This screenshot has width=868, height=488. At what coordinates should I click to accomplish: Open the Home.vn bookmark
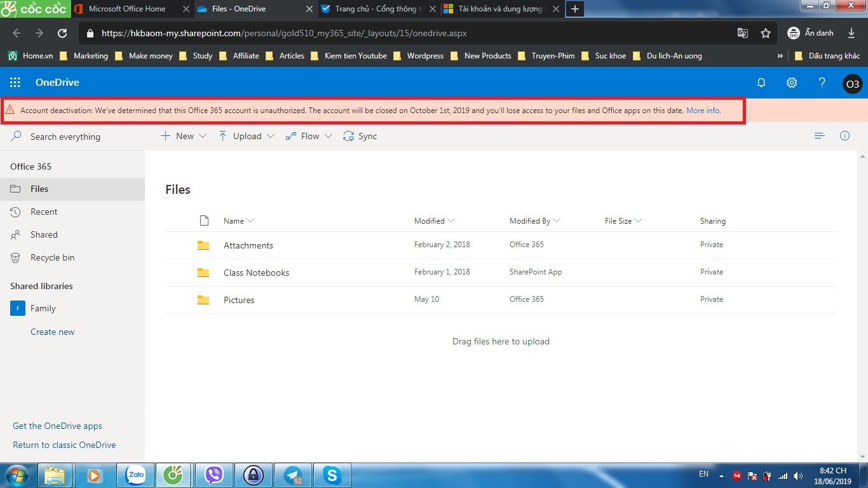pyautogui.click(x=31, y=56)
